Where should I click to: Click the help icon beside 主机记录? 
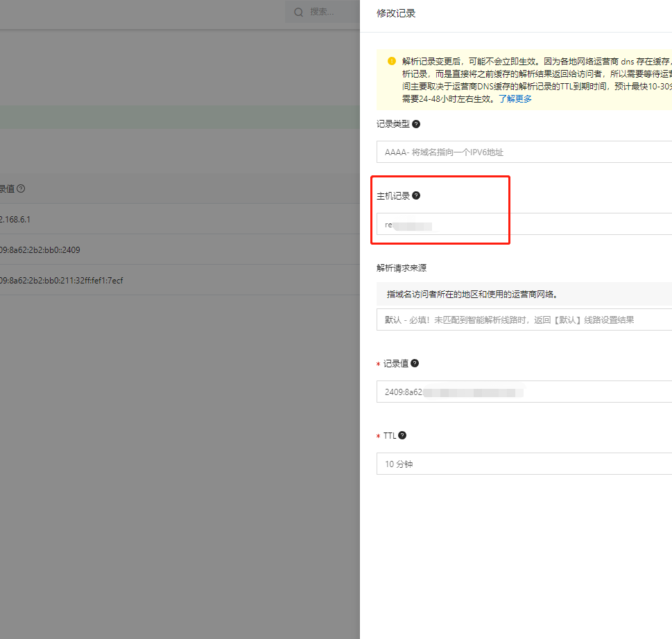pyautogui.click(x=415, y=195)
